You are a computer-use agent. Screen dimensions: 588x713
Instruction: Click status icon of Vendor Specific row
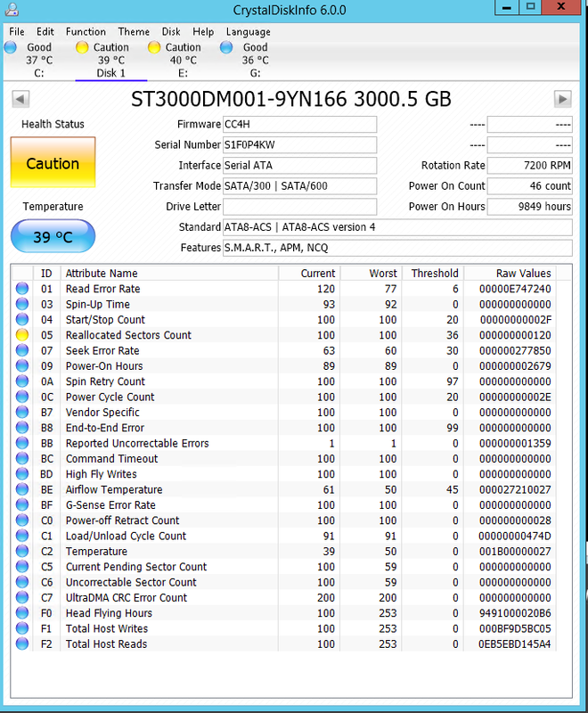point(21,412)
